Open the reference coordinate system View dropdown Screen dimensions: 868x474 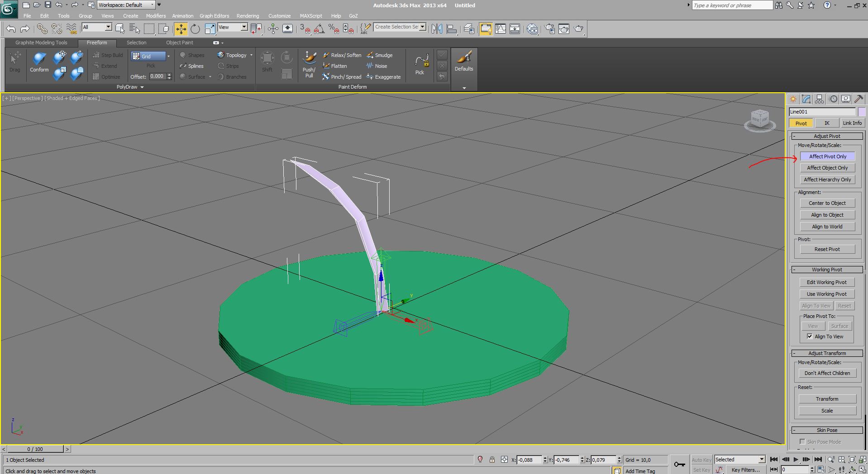(244, 27)
